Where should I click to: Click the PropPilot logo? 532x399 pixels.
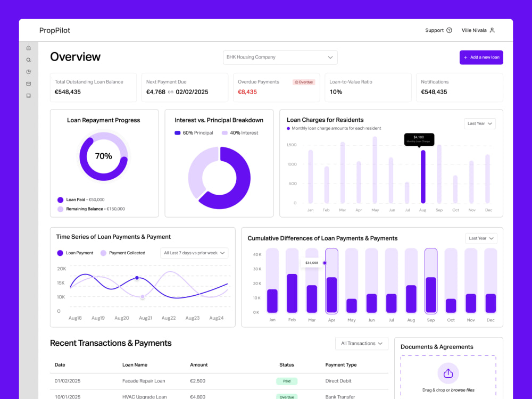55,30
